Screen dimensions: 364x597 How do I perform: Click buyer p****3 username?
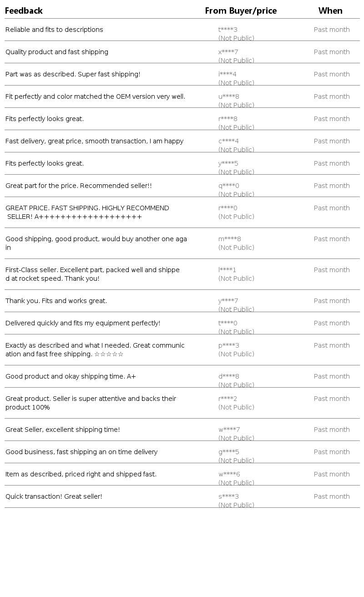(228, 345)
